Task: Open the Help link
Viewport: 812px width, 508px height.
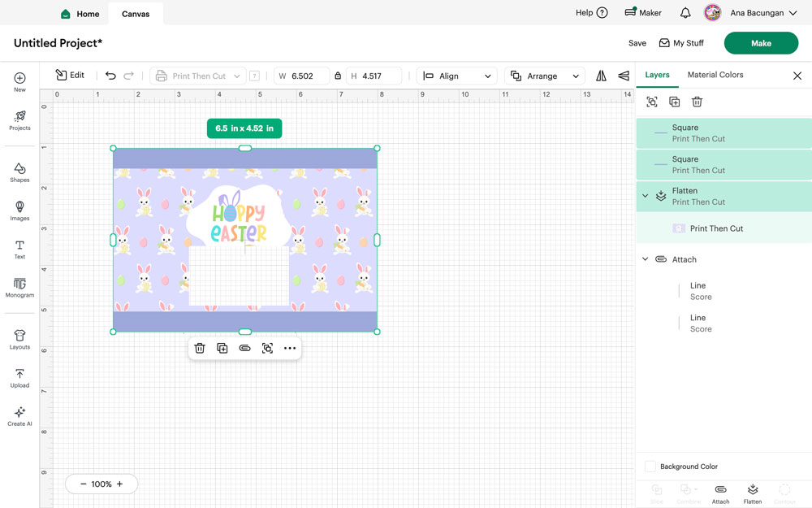Action: pos(591,13)
